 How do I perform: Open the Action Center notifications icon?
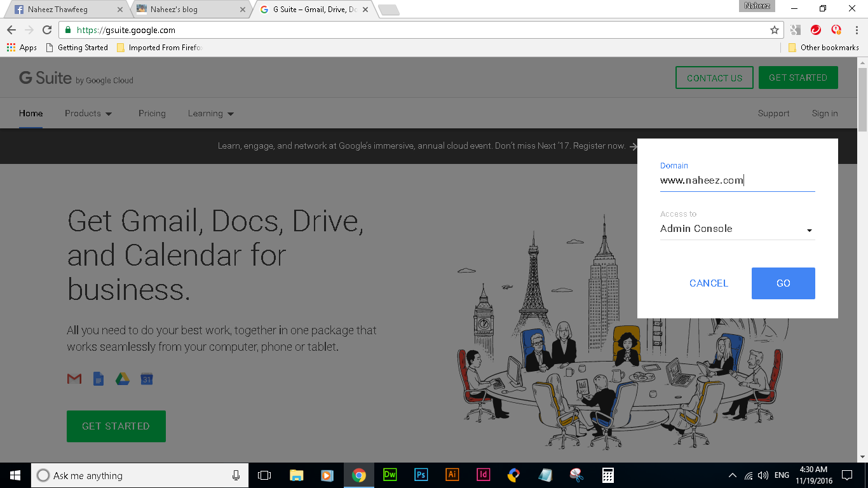847,475
